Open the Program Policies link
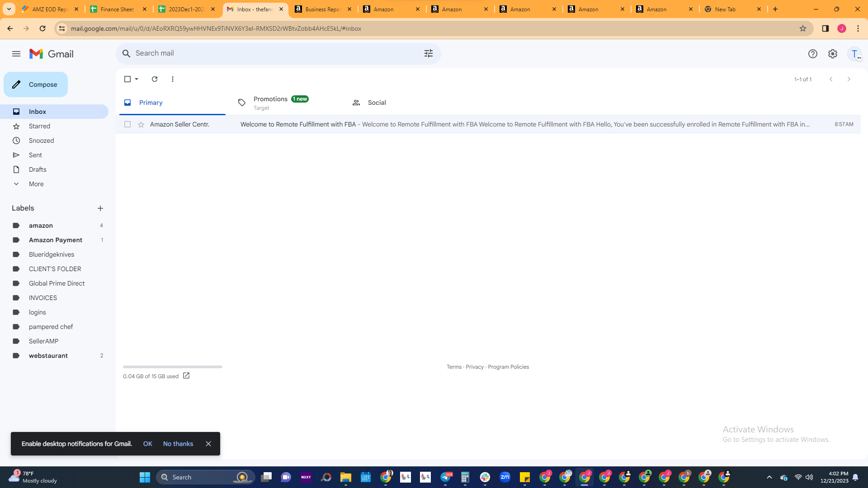 [508, 367]
